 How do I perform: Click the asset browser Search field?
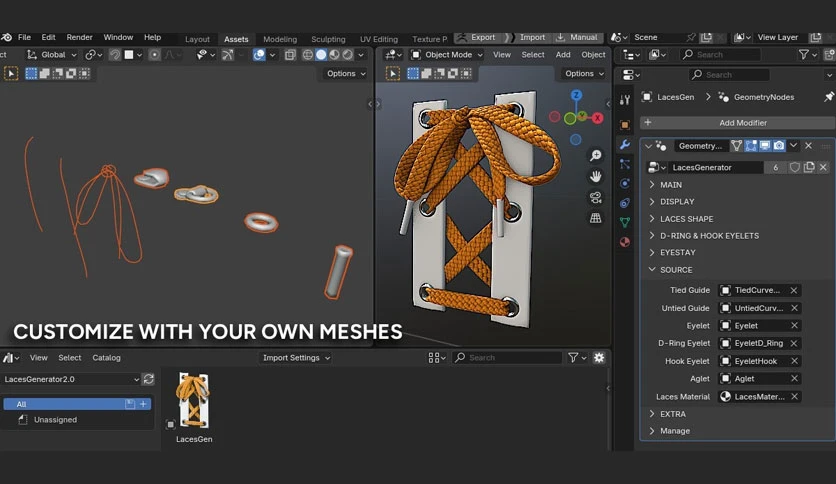pos(508,358)
